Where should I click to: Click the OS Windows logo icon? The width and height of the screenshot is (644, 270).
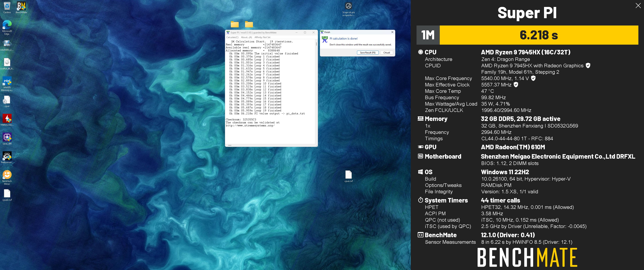tap(420, 172)
